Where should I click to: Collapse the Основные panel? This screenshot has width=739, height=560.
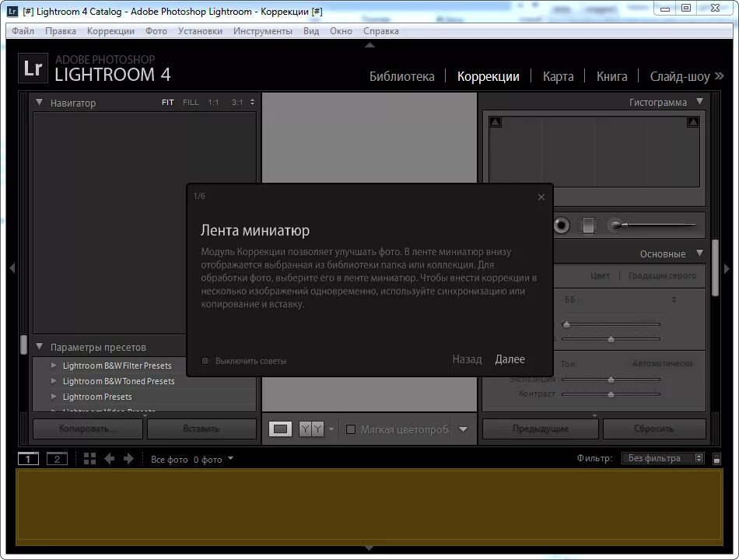pos(700,253)
